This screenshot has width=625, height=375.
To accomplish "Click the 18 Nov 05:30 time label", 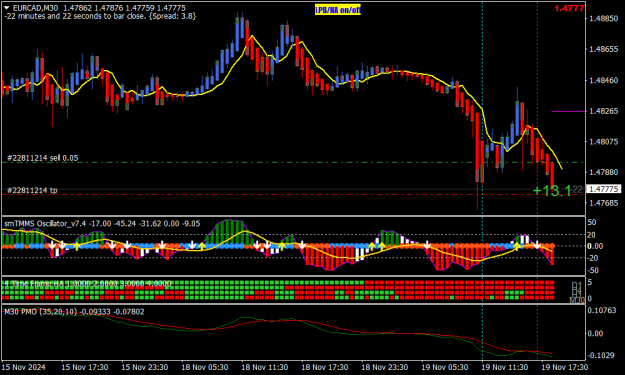I will click(x=205, y=367).
